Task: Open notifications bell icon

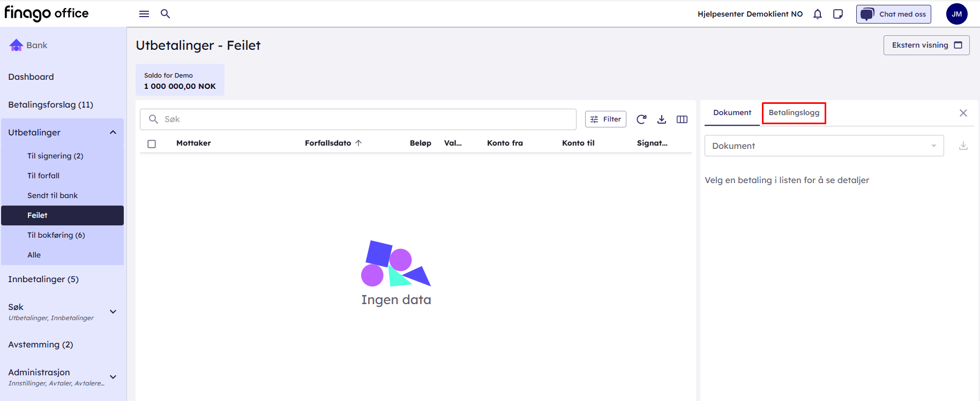Action: [817, 14]
